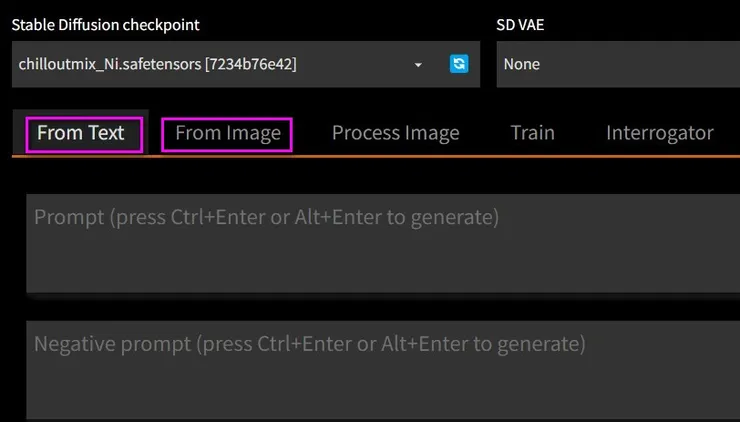Screen dimensions: 740x422
Task: Click the blue reload icon beside checkpoint
Action: [459, 64]
